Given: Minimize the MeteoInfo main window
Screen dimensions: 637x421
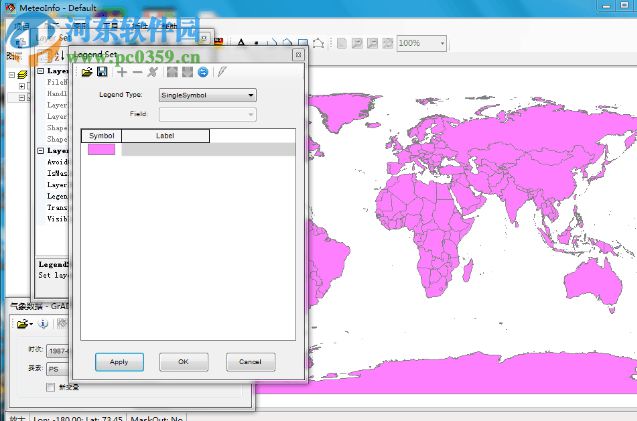Looking at the screenshot, I should pyautogui.click(x=606, y=5).
